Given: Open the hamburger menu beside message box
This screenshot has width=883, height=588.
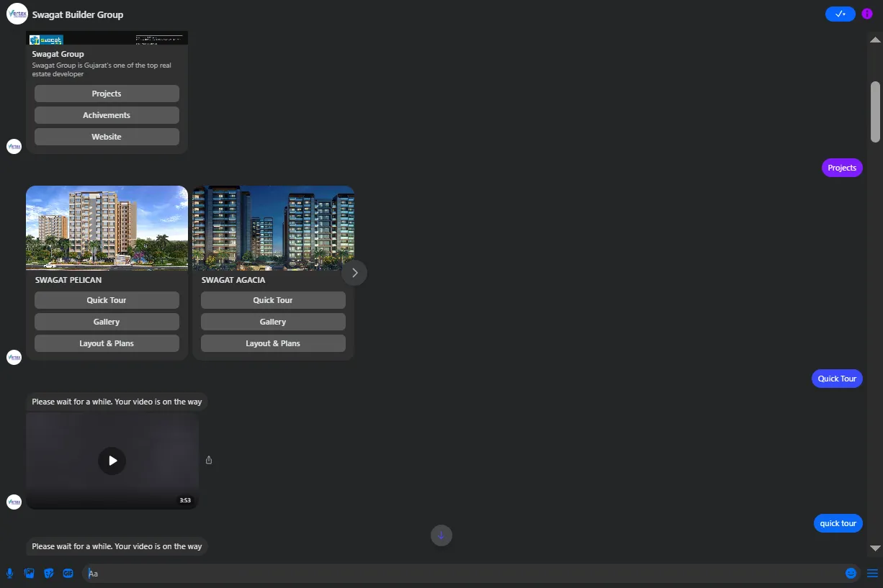Looking at the screenshot, I should coord(872,574).
